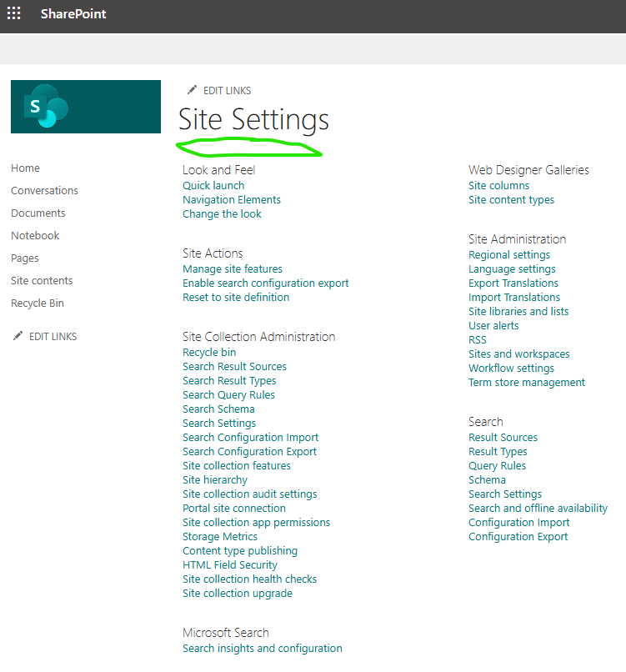Click top EDIT LINKS above Site Settings
The height and width of the screenshot is (672, 626).
227,90
